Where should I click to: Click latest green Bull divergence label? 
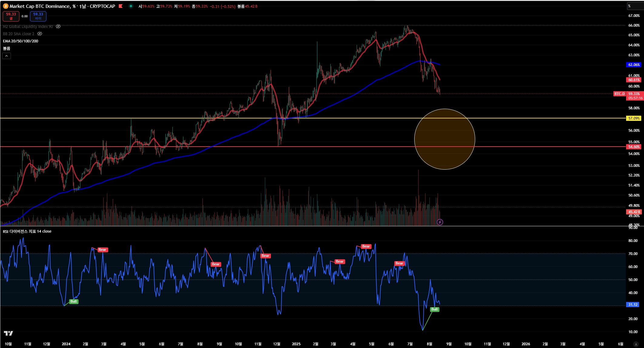pos(434,309)
